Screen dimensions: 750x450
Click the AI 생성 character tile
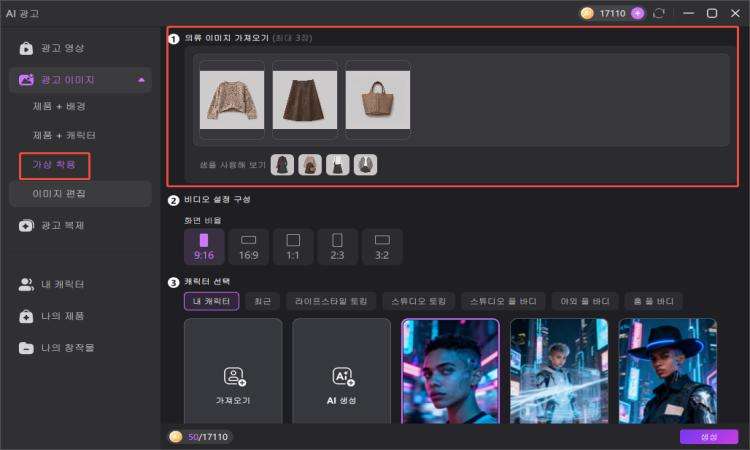coord(342,371)
